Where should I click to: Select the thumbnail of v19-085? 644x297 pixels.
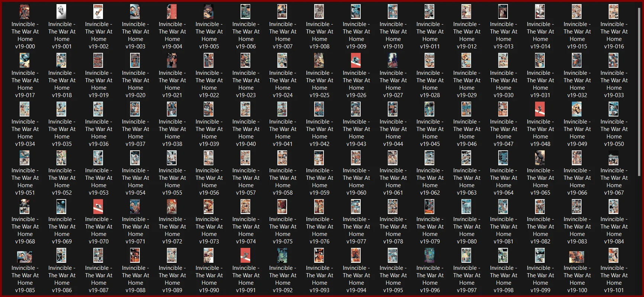[x=25, y=256]
